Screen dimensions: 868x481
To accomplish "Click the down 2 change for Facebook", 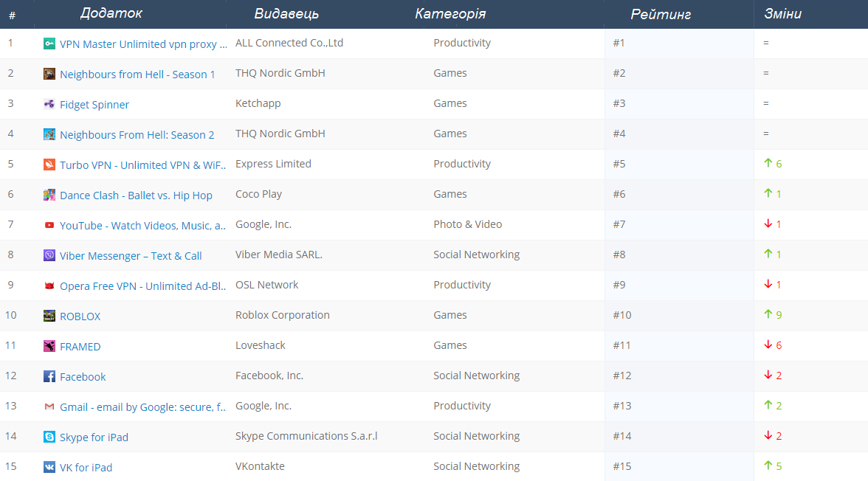I will point(773,375).
